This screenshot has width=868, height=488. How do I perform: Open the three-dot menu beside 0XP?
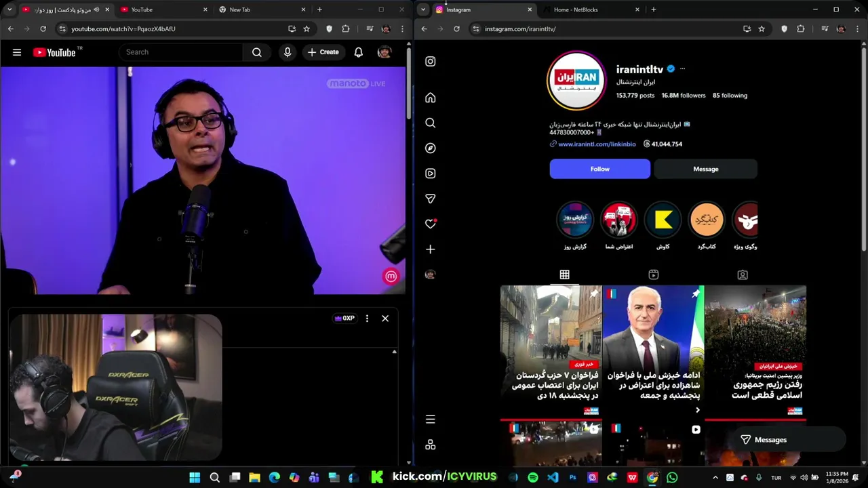click(x=367, y=319)
